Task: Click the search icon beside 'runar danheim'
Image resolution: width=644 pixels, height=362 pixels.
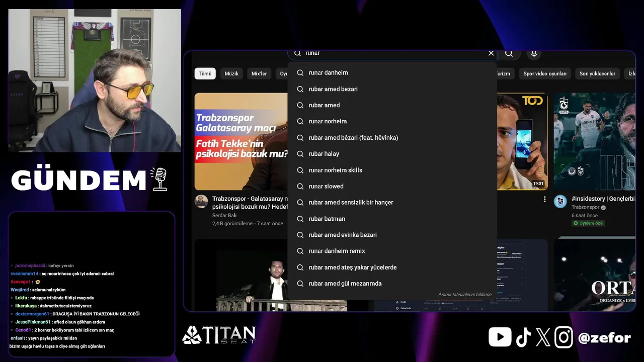Action: coord(300,73)
